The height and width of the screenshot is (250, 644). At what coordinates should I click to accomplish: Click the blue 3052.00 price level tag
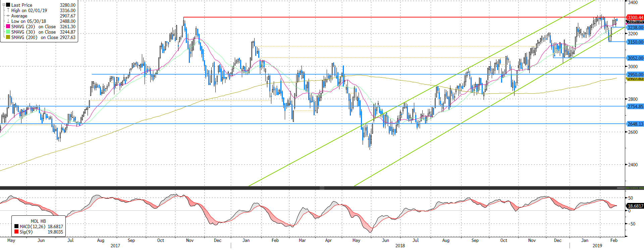pos(635,58)
